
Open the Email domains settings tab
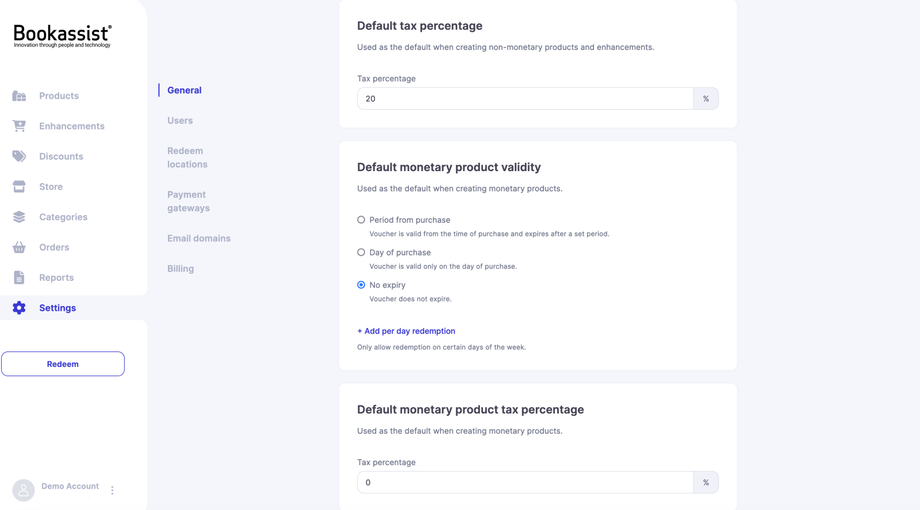(x=199, y=239)
